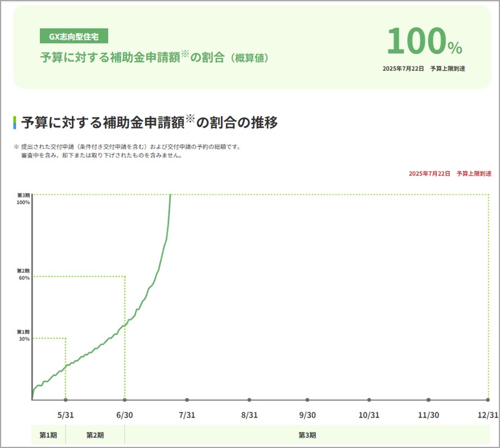
Task: Click the 10/31 axis marker dot
Action: click(368, 400)
